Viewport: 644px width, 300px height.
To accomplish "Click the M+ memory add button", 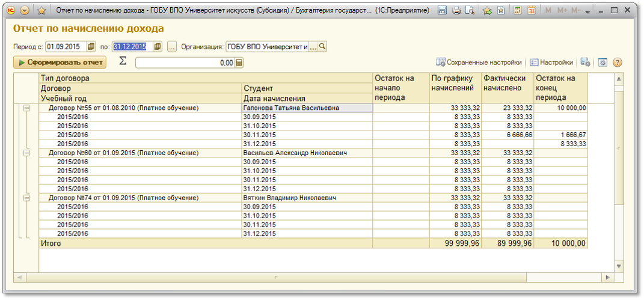I will point(561,11).
